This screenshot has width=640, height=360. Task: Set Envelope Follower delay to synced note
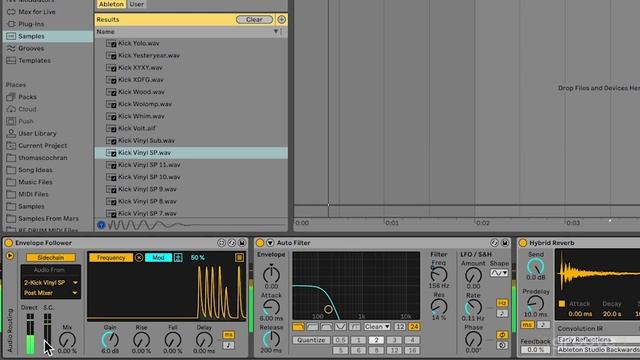[229, 345]
